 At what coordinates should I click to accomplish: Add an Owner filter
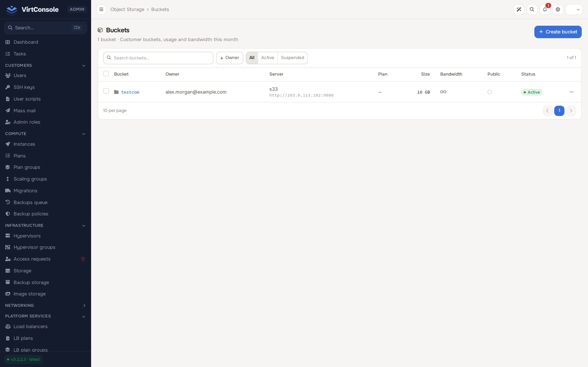coord(229,58)
